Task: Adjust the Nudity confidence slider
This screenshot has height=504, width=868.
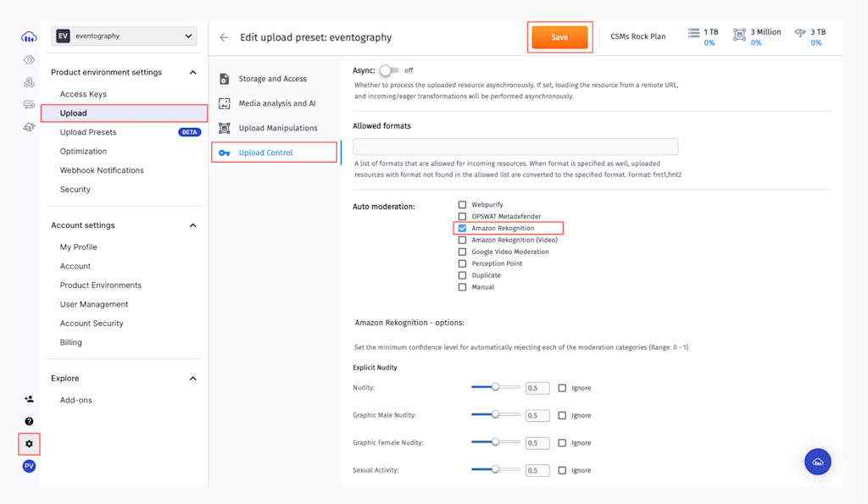Action: pyautogui.click(x=496, y=387)
